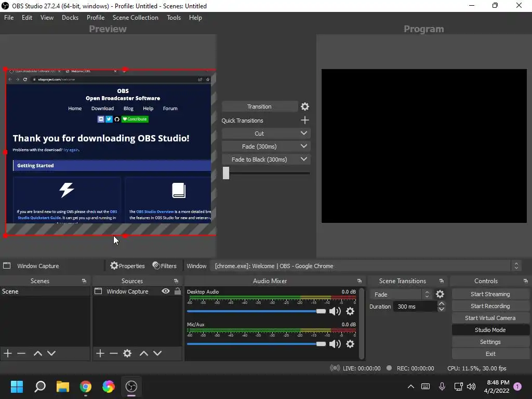532x399 pixels.
Task: Add a new source with plus icon
Action: tap(100, 353)
